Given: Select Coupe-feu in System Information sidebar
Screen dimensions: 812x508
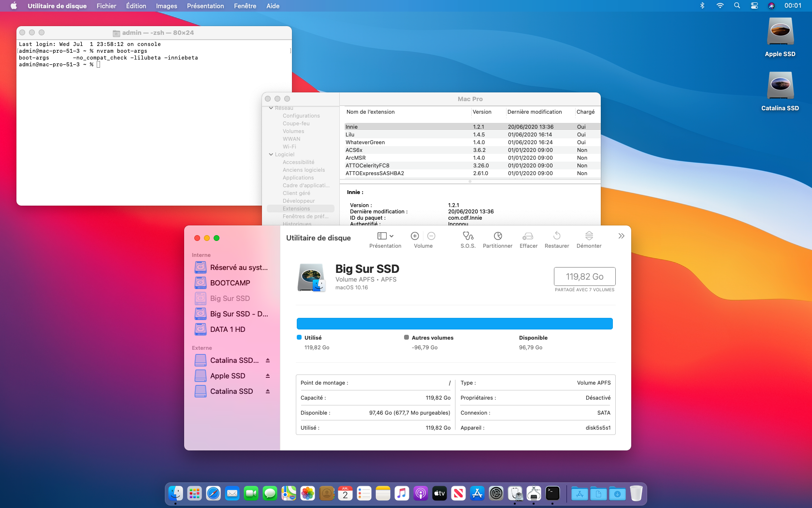Looking at the screenshot, I should coord(296,123).
